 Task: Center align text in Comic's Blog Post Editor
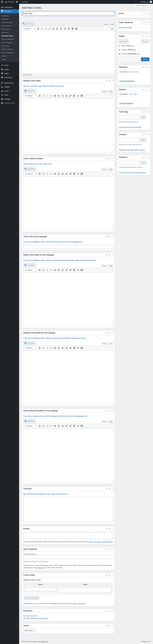pos(63,174)
